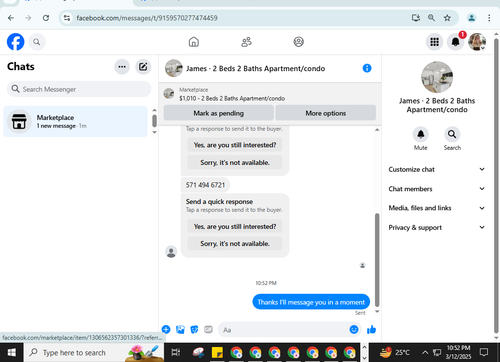Mute the conversation with bell icon

coord(421,134)
